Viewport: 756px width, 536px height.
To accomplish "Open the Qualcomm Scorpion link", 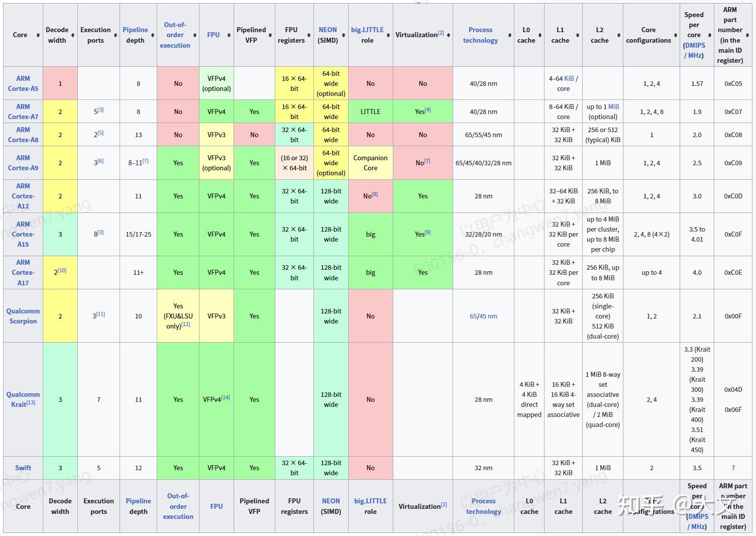I will [23, 316].
